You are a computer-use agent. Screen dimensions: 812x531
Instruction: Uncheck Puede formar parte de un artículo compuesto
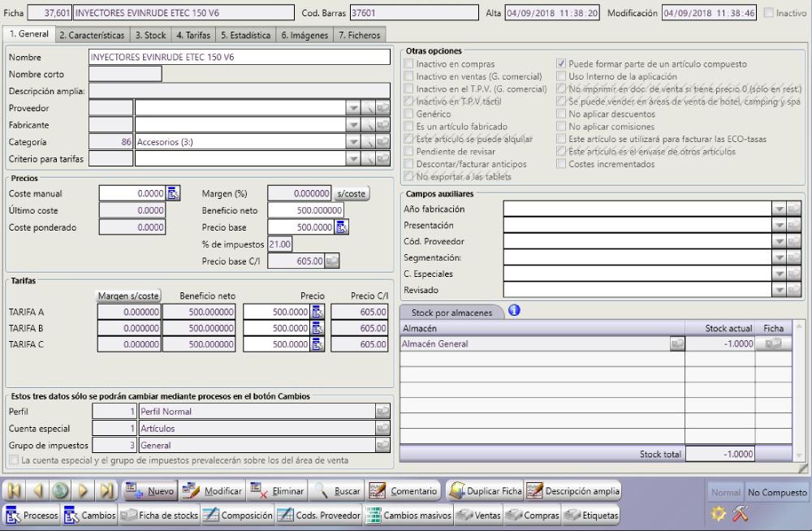tap(562, 63)
